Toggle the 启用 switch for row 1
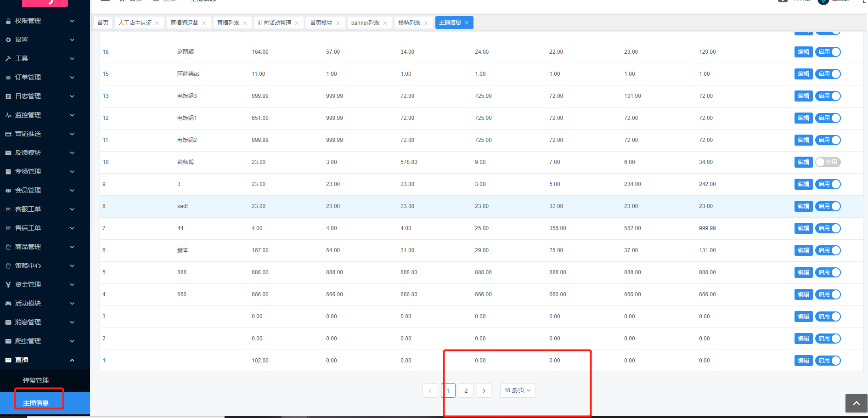 pyautogui.click(x=828, y=361)
